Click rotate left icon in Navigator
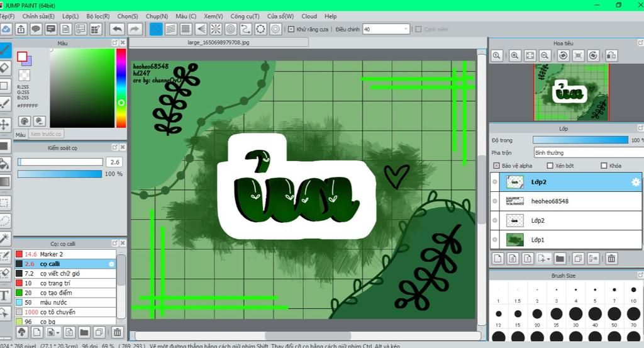The width and height of the screenshot is (644, 348). click(x=563, y=55)
